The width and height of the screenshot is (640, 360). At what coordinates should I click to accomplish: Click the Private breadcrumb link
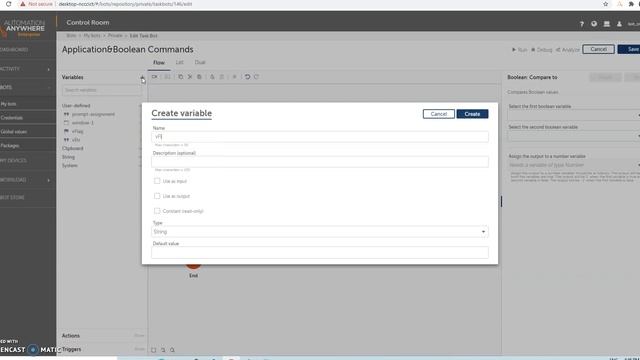[x=115, y=36]
